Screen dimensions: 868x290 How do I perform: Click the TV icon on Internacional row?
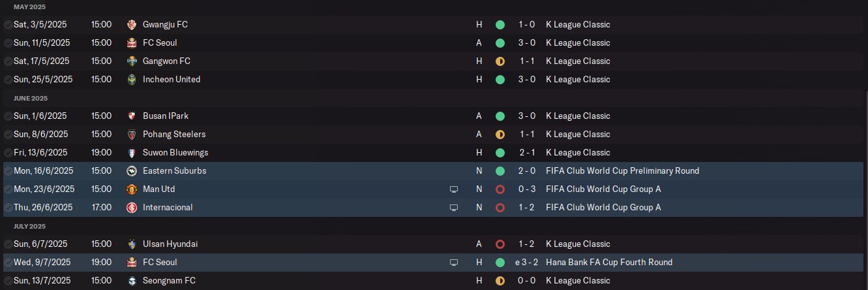(x=454, y=208)
